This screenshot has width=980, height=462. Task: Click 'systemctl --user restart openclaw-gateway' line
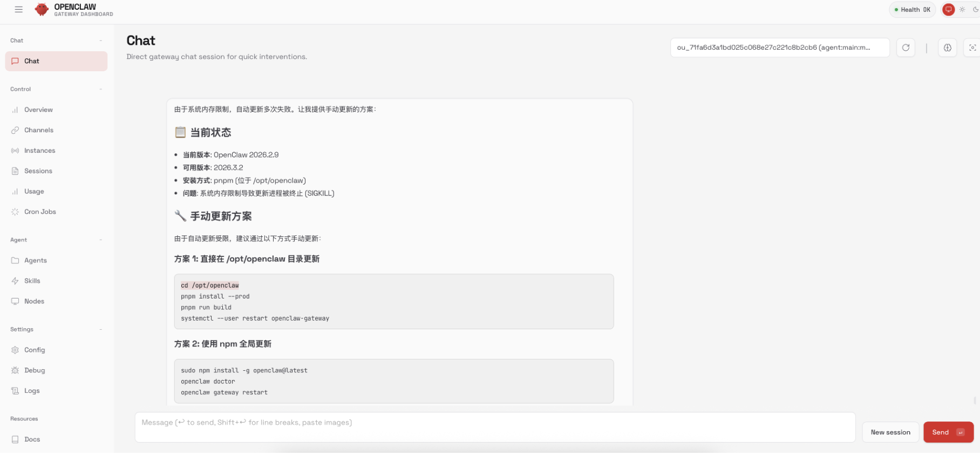(255, 318)
